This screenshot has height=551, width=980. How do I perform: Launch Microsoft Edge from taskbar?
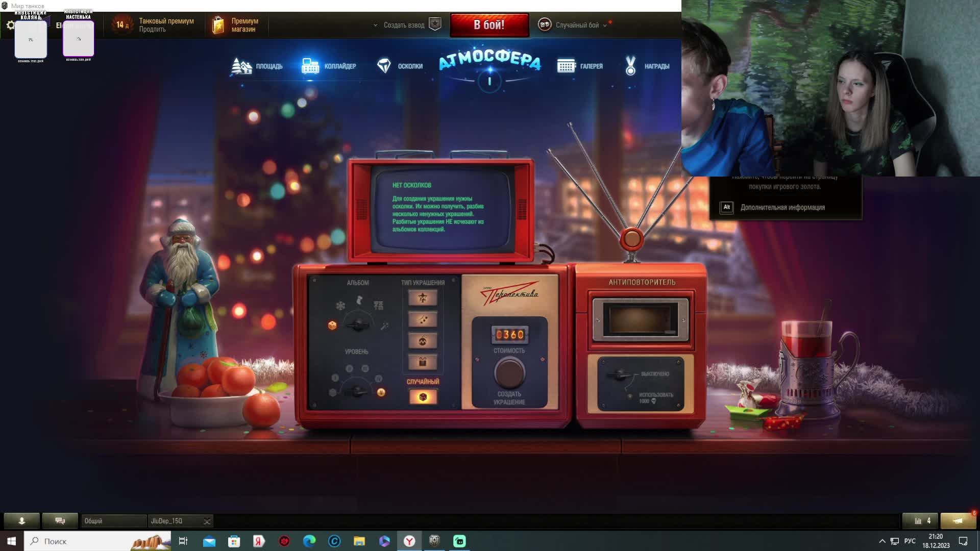[309, 541]
